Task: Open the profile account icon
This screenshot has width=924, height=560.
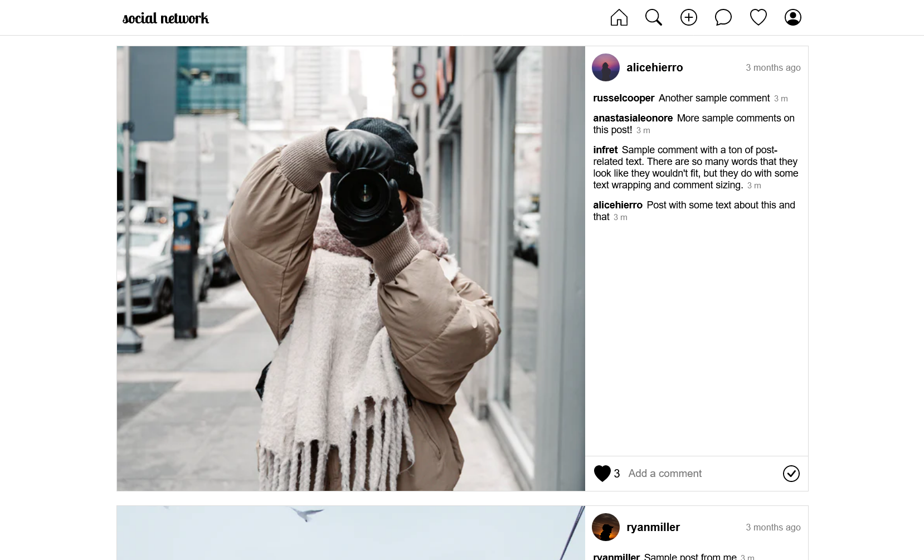Action: 793,18
